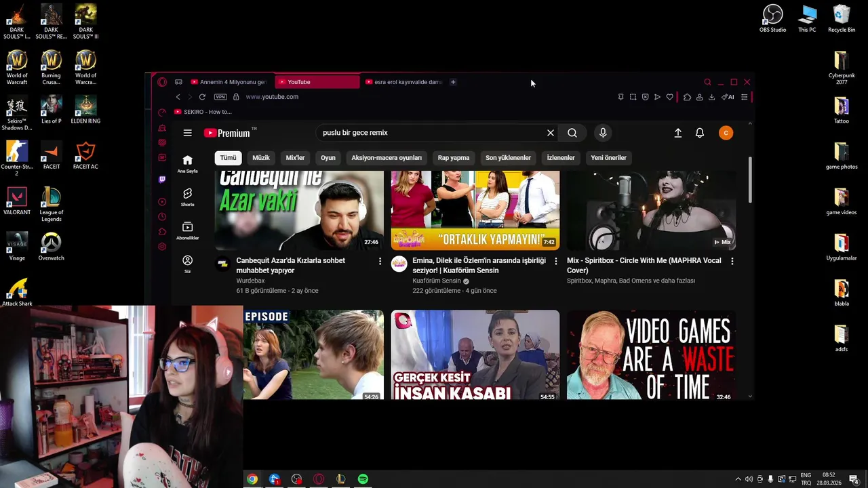Screen dimensions: 868x488
Task: Select the Mix'ler filter chip
Action: pos(296,158)
